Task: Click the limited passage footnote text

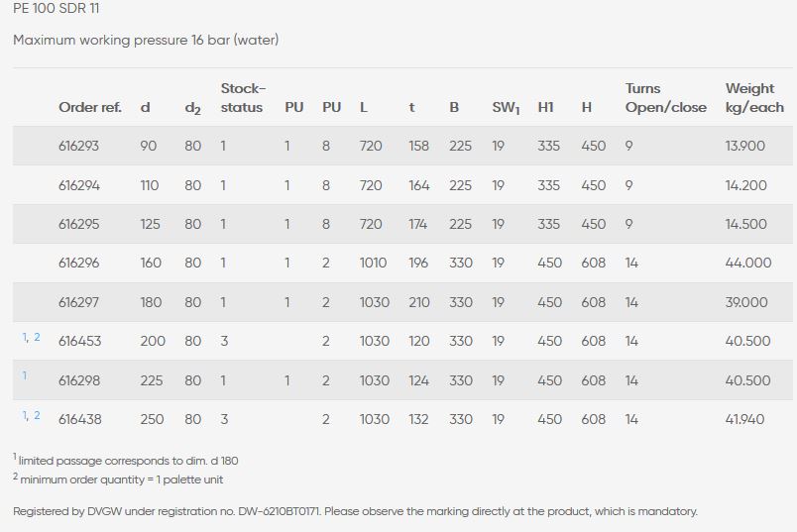Action: point(128,461)
